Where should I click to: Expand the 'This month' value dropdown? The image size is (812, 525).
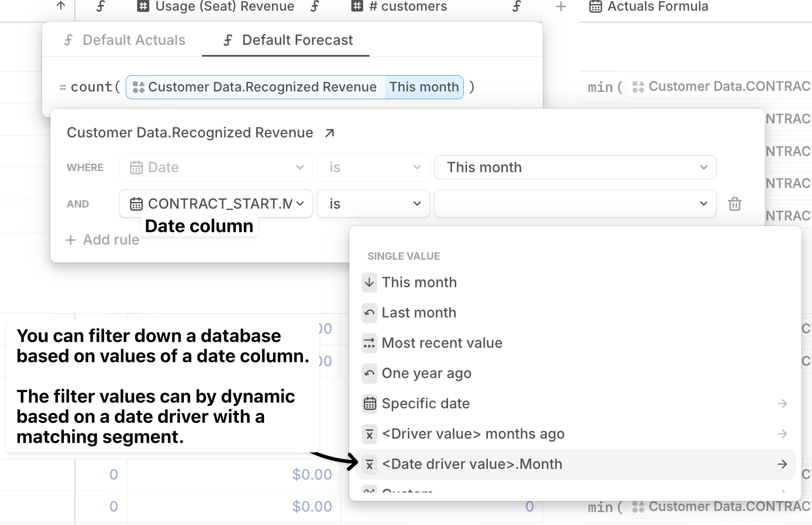[x=575, y=168]
